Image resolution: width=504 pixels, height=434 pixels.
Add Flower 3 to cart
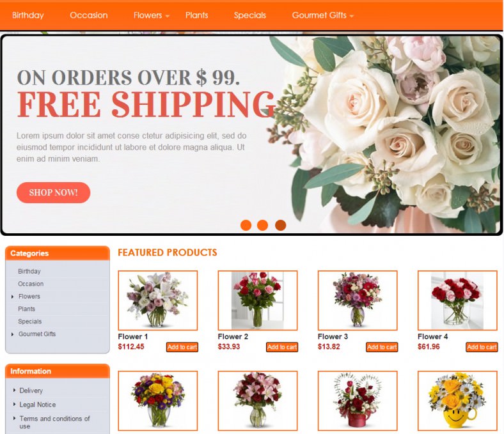click(382, 347)
